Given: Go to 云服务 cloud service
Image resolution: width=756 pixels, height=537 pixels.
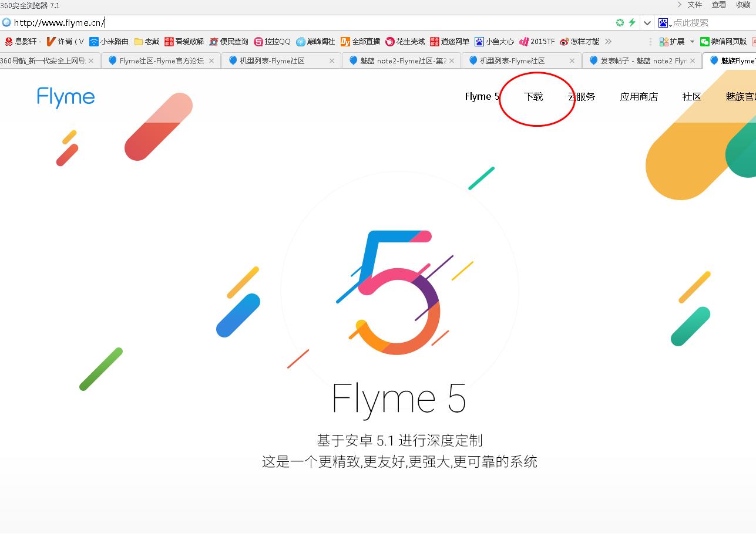Looking at the screenshot, I should (582, 97).
